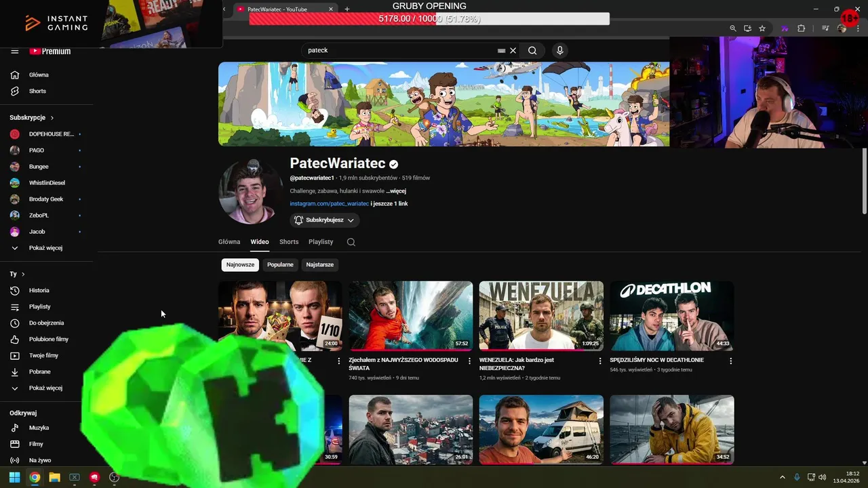Click the purple extension icon in toolbar

pos(785,28)
